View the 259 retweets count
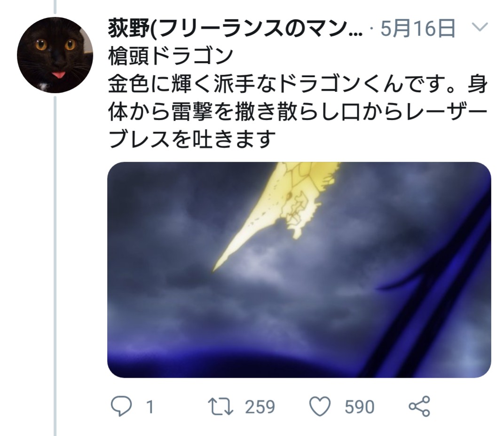504x436 pixels. pos(260,407)
